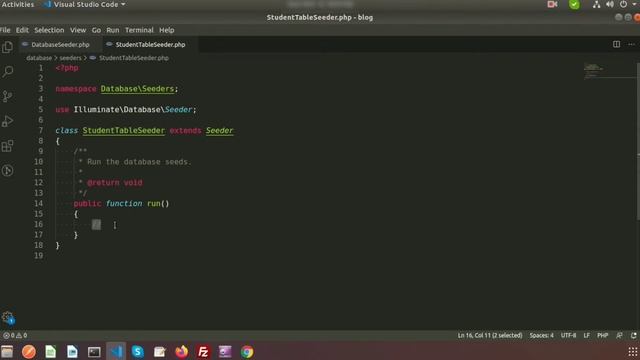Open the editor More Actions ellipsis
The image size is (640, 360).
coord(631,44)
